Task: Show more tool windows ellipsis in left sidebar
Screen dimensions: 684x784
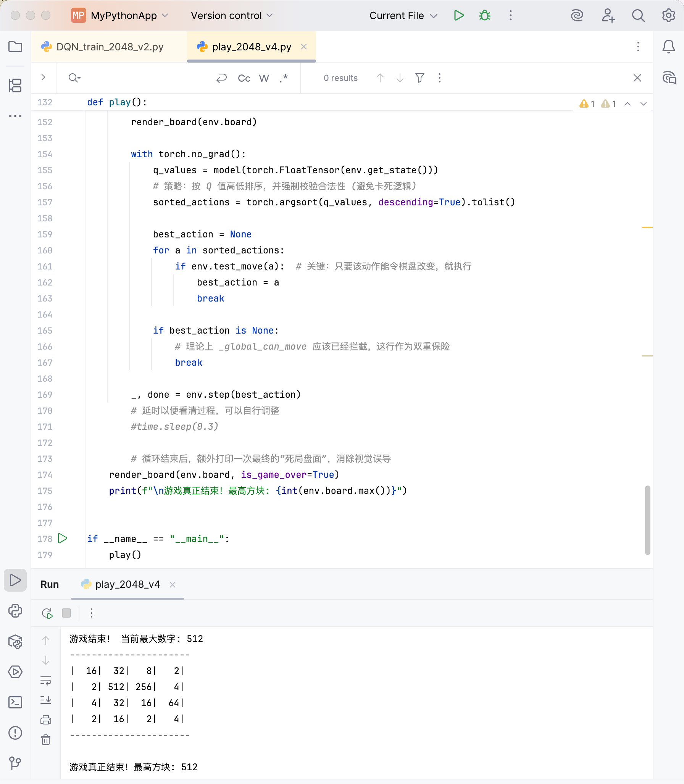Action: [x=15, y=116]
